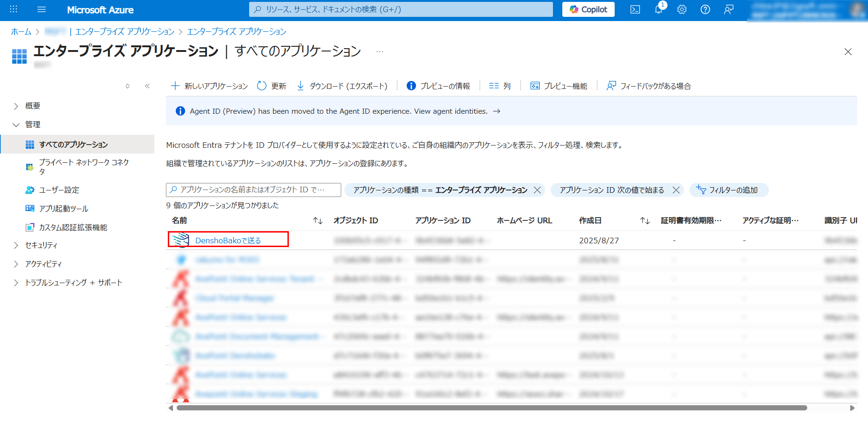This screenshot has height=423, width=868.
Task: Click the global resource search box
Action: [x=401, y=9]
